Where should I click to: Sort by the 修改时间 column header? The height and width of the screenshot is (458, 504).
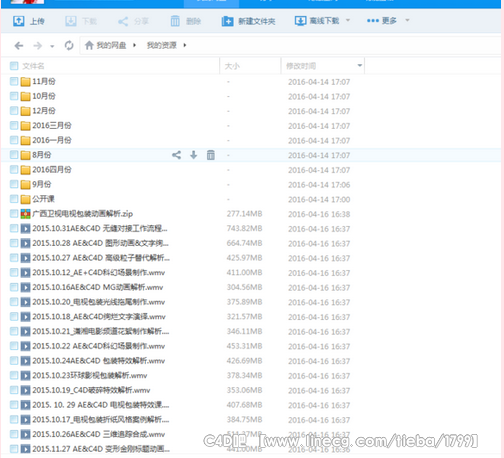click(301, 66)
